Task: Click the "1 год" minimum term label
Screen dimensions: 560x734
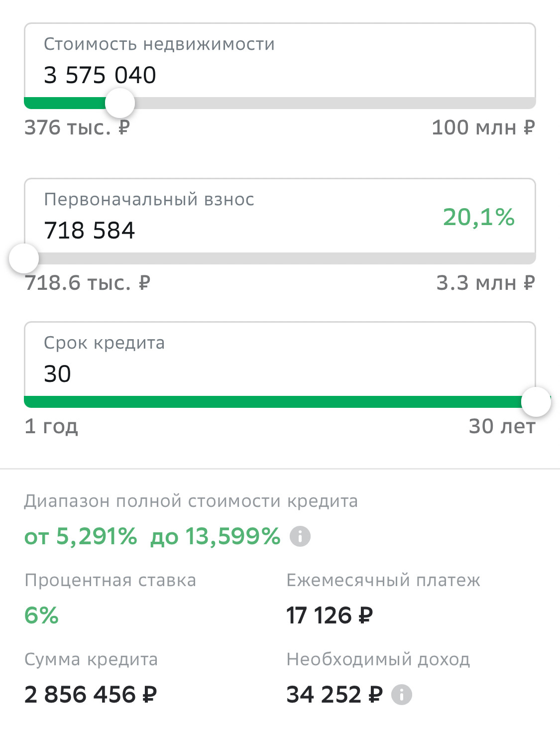Action: 51,426
